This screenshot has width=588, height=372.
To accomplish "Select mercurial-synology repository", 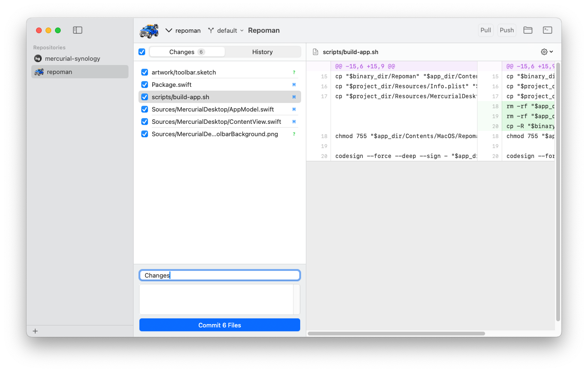I will pyautogui.click(x=80, y=58).
